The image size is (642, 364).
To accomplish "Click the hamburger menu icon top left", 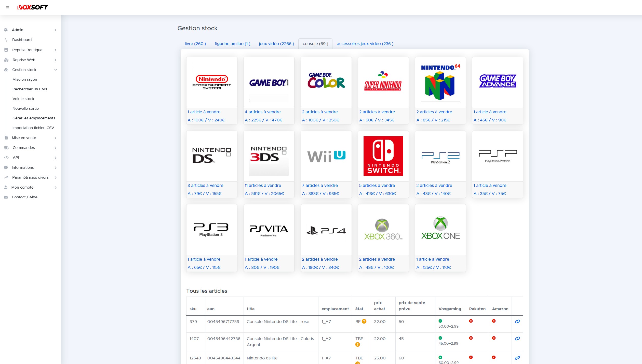I will pyautogui.click(x=8, y=7).
